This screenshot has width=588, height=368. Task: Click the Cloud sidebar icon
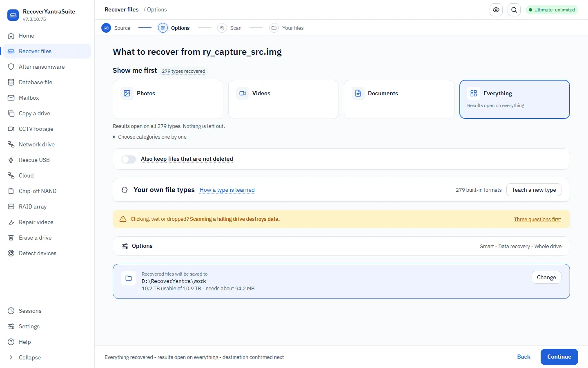11,175
